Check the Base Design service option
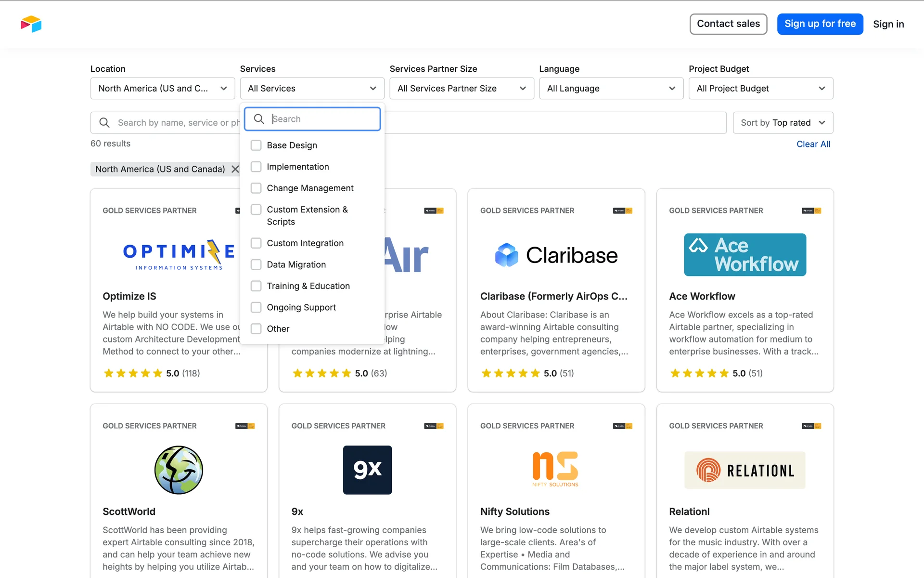Screen dimensions: 924x578 [256, 145]
